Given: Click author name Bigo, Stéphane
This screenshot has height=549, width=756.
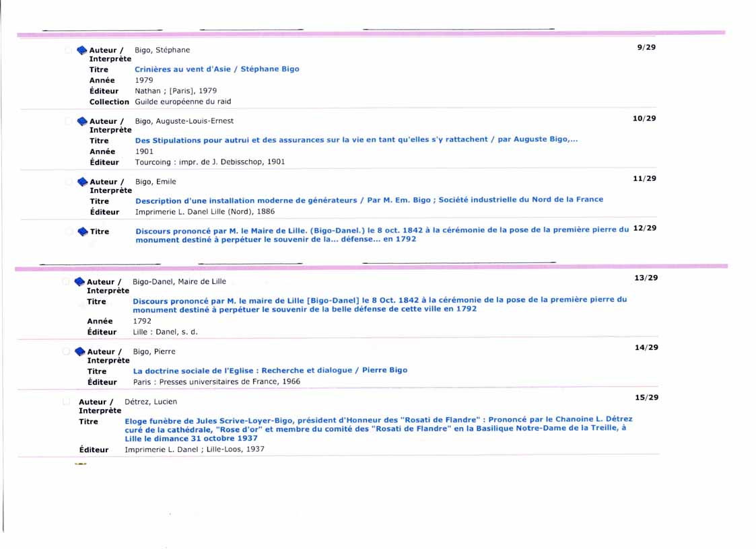Looking at the screenshot, I should (x=162, y=50).
